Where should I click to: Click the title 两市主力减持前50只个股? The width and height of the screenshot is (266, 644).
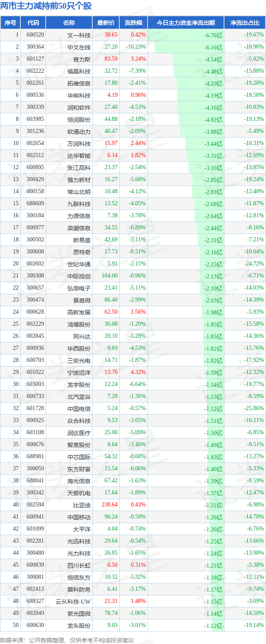tap(46, 6)
